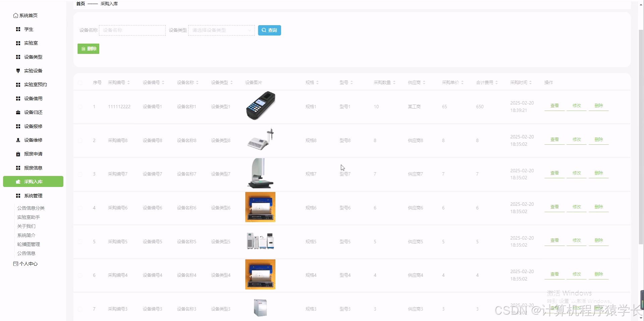Select the 学生 section in sidebar

point(29,29)
